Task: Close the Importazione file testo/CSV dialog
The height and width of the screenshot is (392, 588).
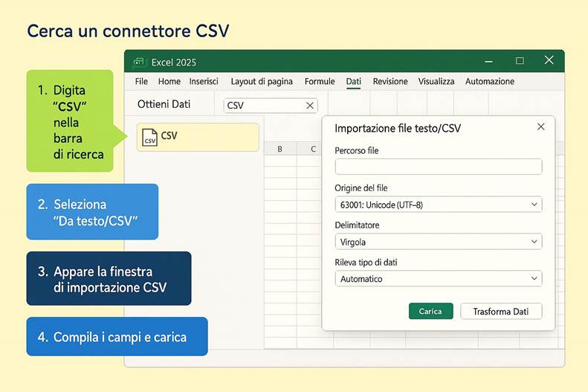Action: 540,126
